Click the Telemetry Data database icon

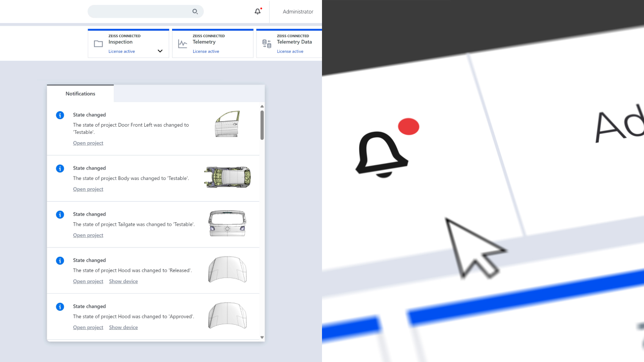tap(267, 44)
